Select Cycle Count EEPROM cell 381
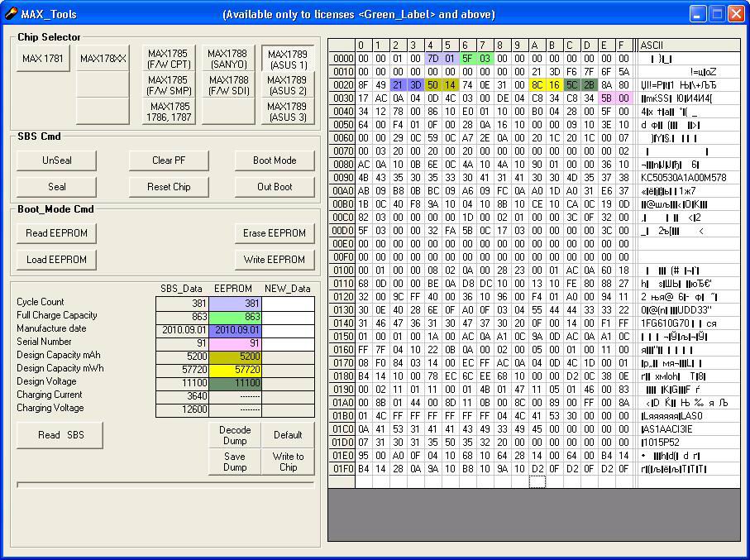 coord(235,304)
